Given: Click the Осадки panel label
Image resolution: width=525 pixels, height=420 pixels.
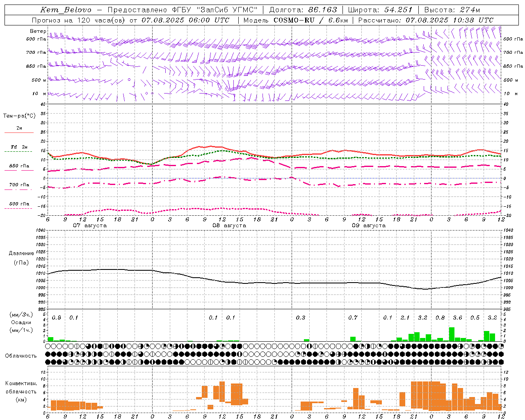Looking at the screenshot, I should pyautogui.click(x=21, y=322).
